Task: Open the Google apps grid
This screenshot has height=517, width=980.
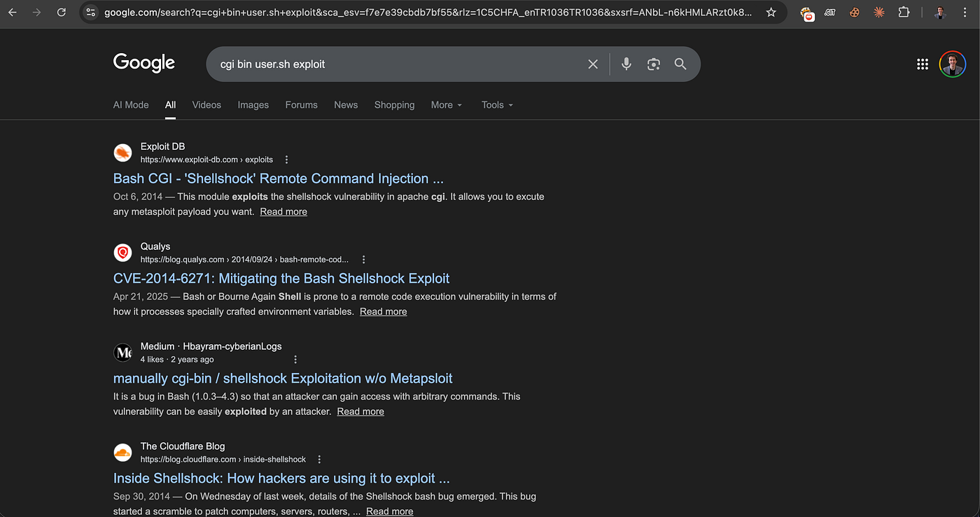Action: pyautogui.click(x=923, y=64)
